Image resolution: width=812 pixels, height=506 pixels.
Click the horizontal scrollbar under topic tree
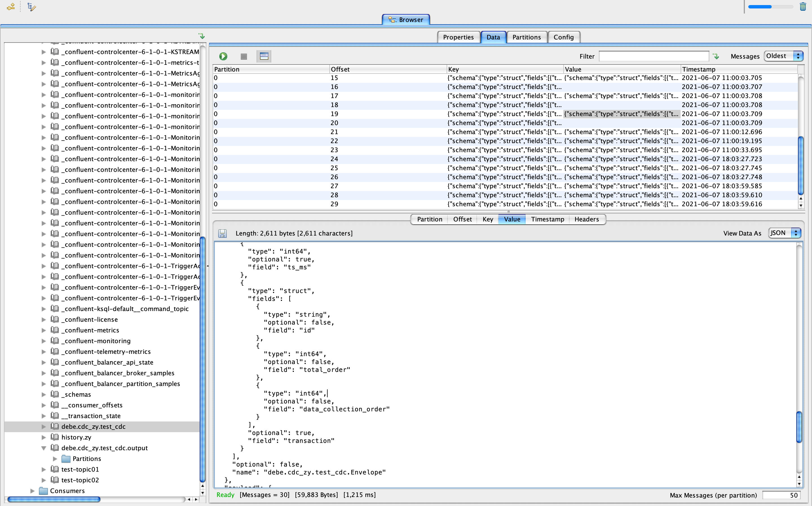pos(54,499)
